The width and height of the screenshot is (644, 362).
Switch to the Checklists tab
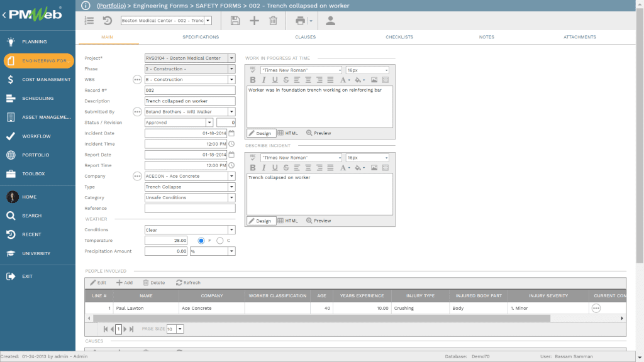coord(399,37)
